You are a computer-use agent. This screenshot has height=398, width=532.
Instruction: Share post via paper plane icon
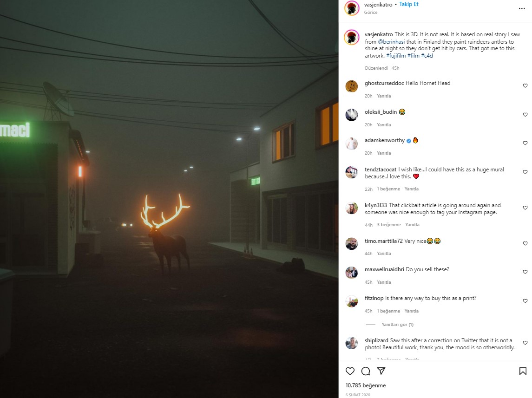(x=381, y=371)
